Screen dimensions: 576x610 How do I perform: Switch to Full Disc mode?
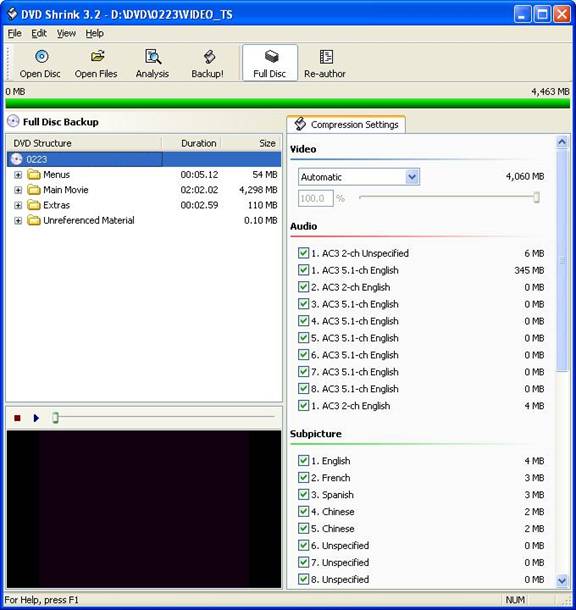[x=270, y=63]
